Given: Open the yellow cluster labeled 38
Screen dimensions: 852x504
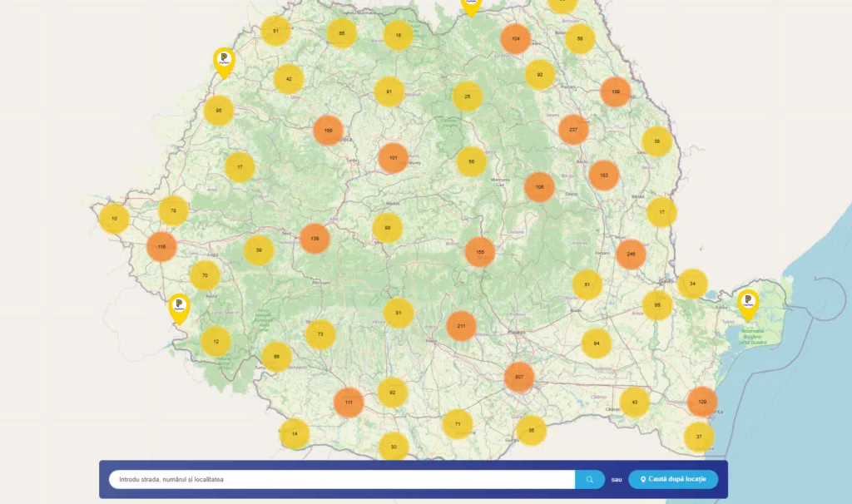Looking at the screenshot, I should [657, 141].
